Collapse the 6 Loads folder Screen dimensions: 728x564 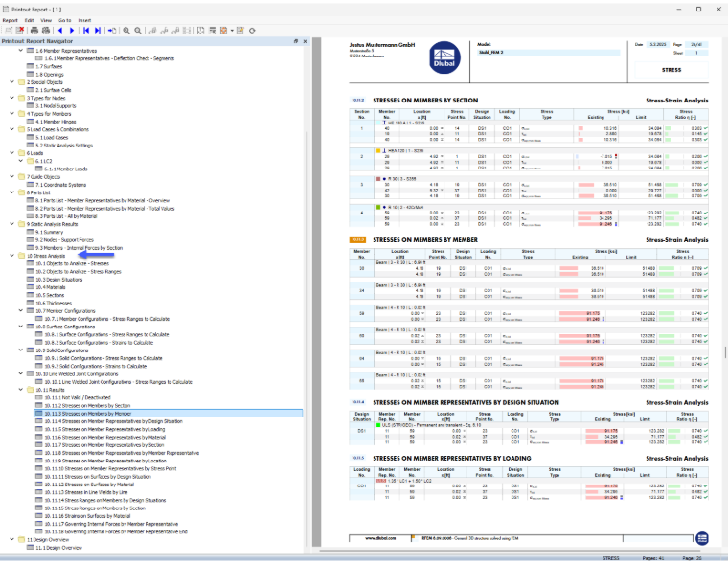pyautogui.click(x=12, y=152)
